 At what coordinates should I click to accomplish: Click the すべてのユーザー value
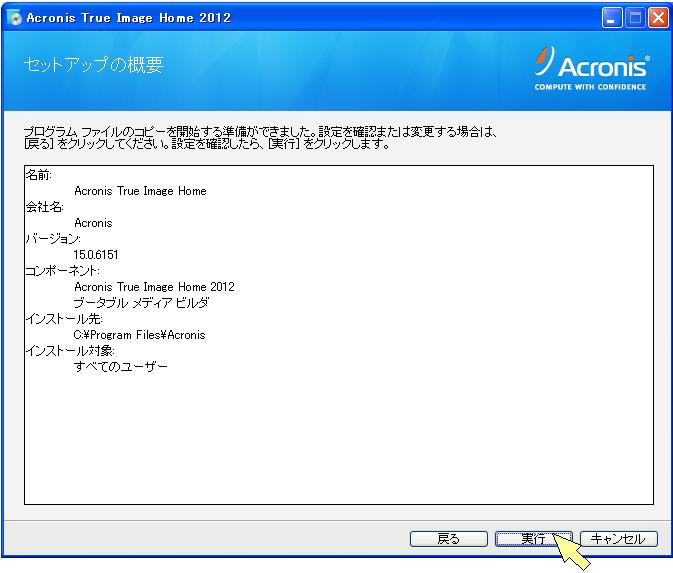pos(120,367)
